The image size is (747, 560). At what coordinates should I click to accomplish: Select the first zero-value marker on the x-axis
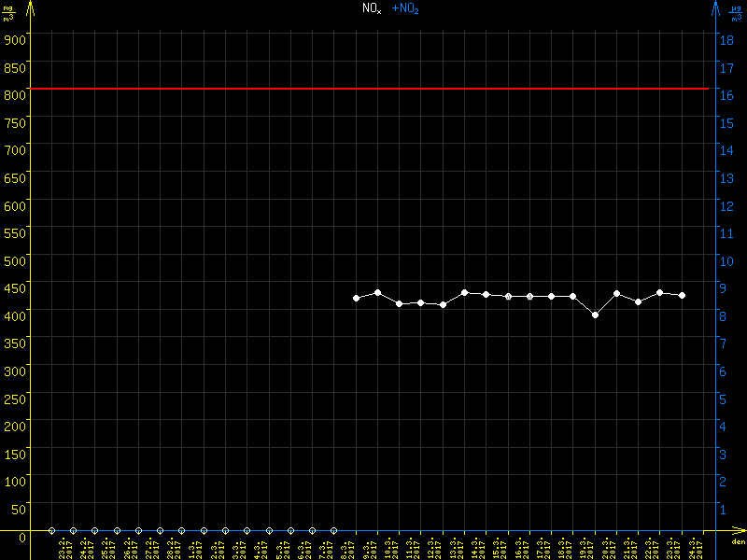51,530
